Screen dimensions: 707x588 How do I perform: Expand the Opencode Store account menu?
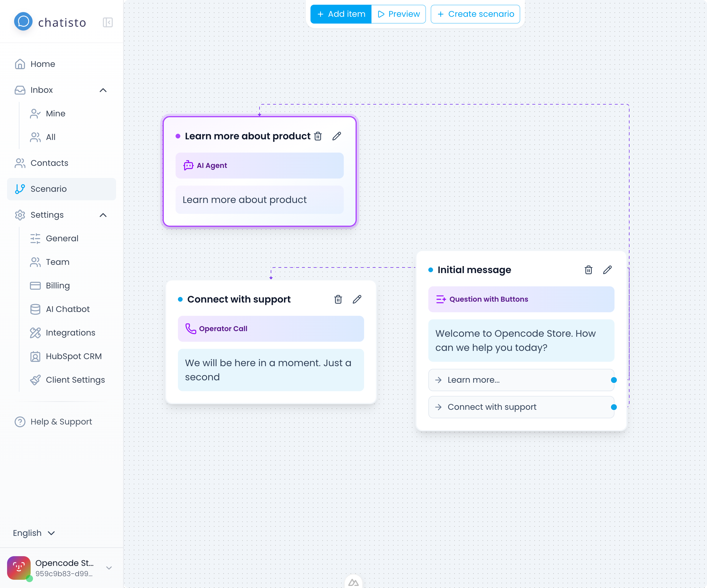tap(108, 568)
